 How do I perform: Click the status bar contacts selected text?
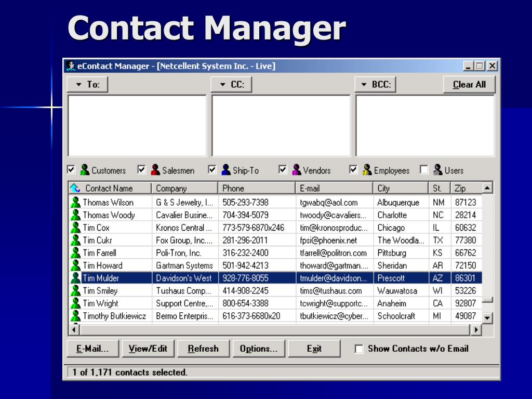pos(129,372)
